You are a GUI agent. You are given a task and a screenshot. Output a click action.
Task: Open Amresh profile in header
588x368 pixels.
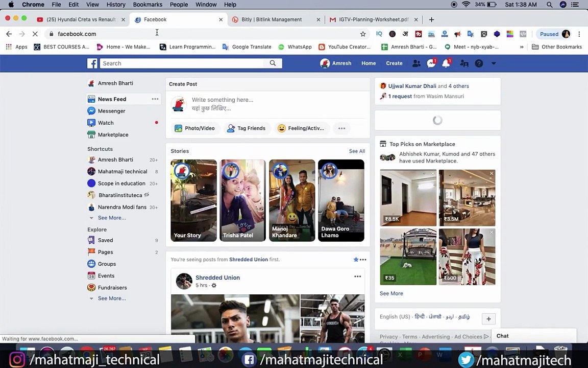[x=336, y=63]
